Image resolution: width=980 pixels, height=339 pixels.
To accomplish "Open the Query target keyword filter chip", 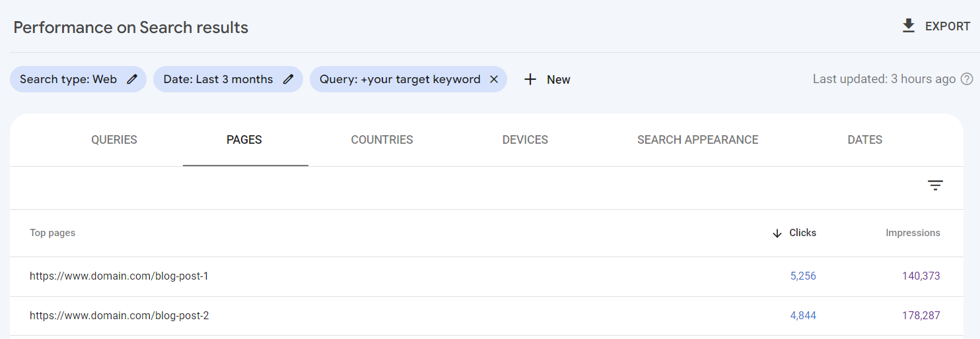I will (x=400, y=79).
